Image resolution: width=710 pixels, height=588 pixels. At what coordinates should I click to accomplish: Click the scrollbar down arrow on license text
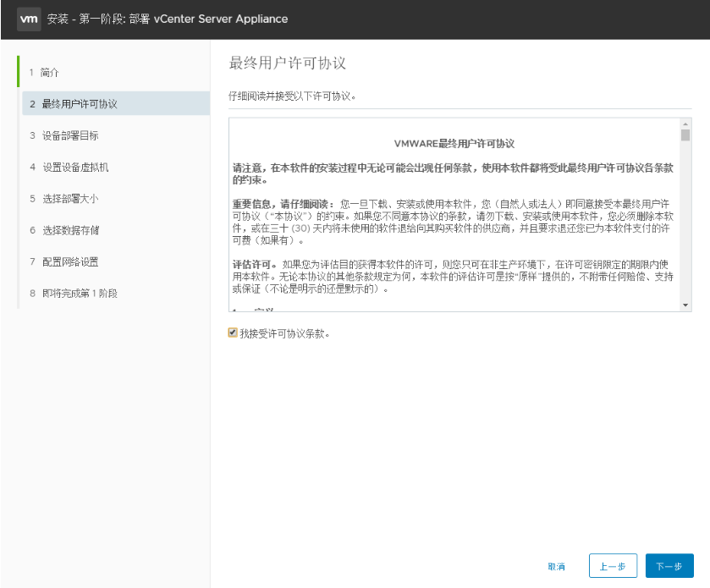pos(684,304)
